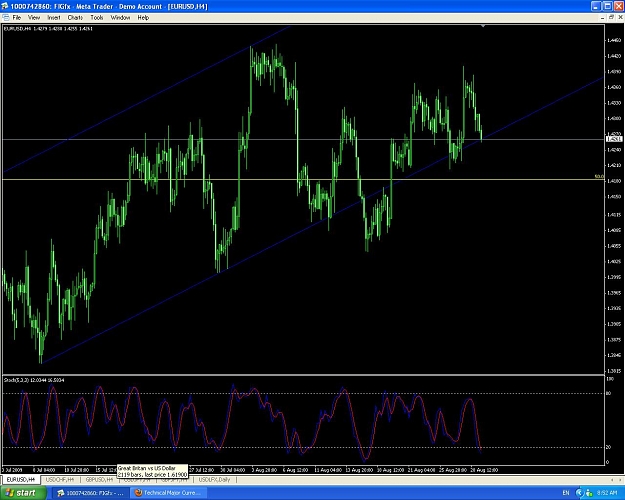Open the Help menu
The width and height of the screenshot is (625, 500).
point(143,18)
